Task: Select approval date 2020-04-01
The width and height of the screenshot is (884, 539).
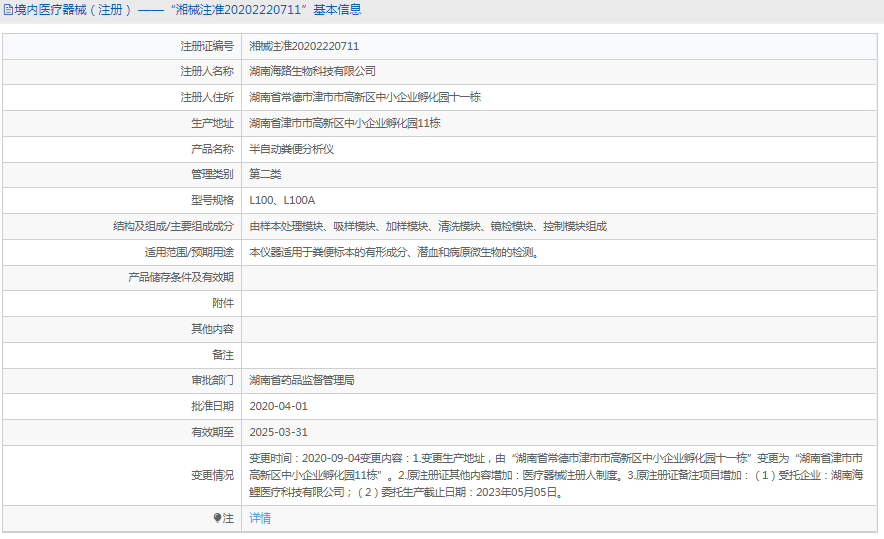Action: coord(279,406)
